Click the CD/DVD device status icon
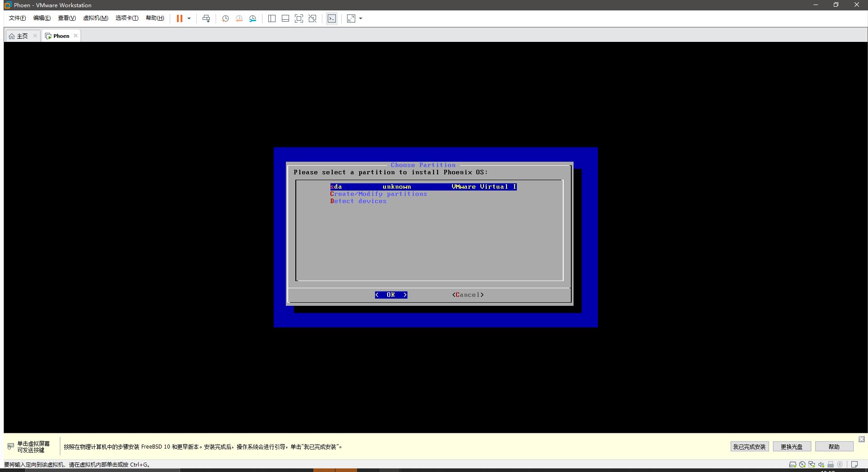868x472 pixels. pyautogui.click(x=802, y=464)
